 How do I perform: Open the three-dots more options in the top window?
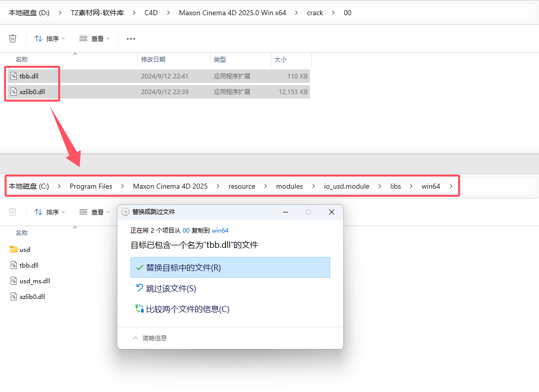pyautogui.click(x=131, y=38)
